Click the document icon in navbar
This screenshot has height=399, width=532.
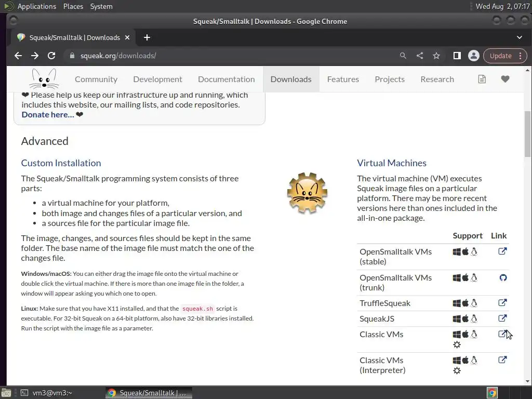click(x=482, y=79)
